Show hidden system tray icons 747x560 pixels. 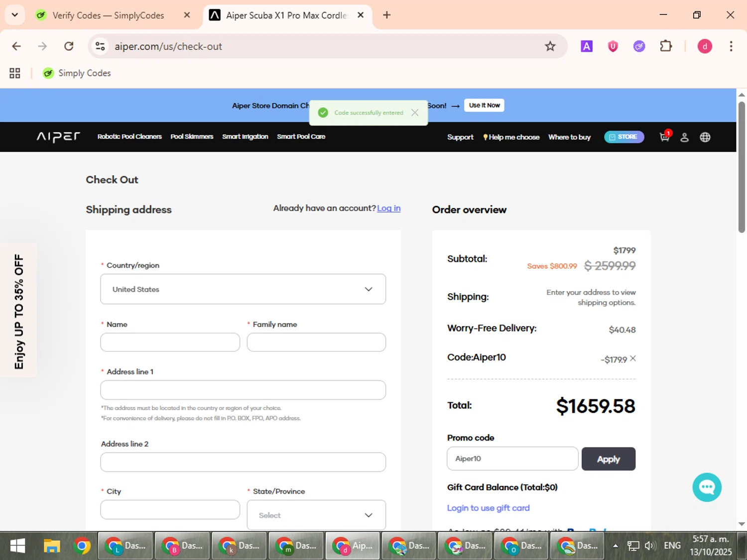pos(616,546)
